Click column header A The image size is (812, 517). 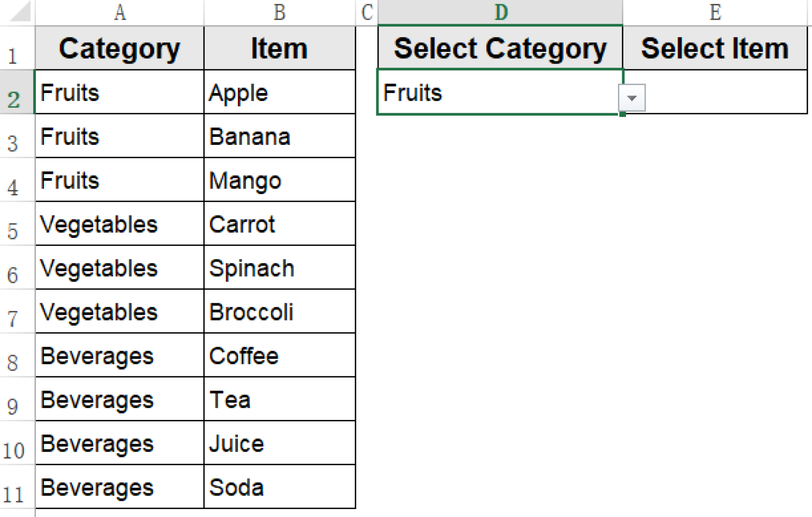(x=119, y=12)
